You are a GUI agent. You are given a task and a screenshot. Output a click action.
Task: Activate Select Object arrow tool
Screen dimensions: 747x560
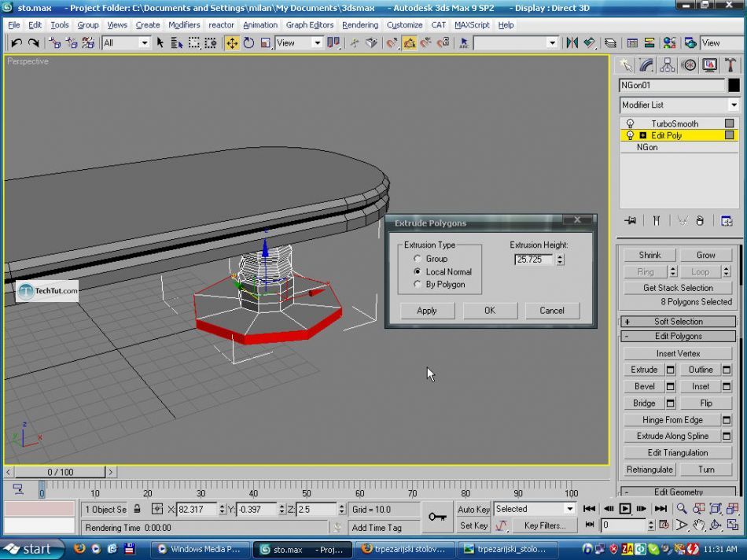(160, 43)
